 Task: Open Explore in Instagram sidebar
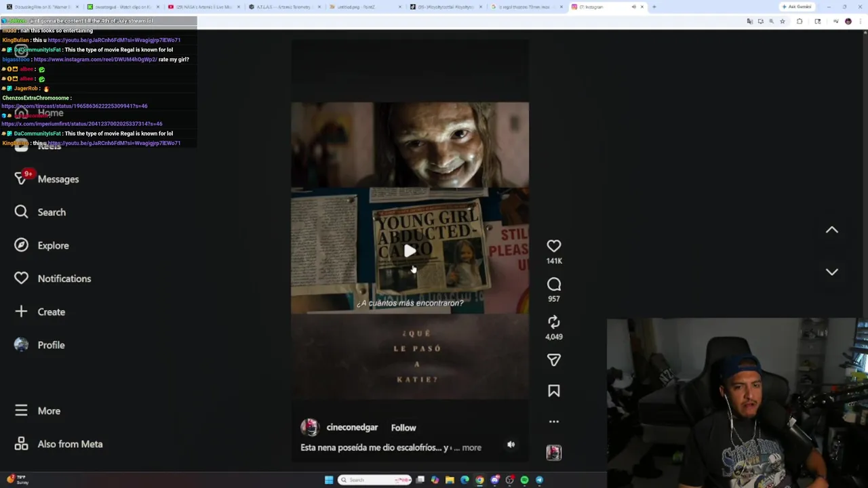click(53, 245)
